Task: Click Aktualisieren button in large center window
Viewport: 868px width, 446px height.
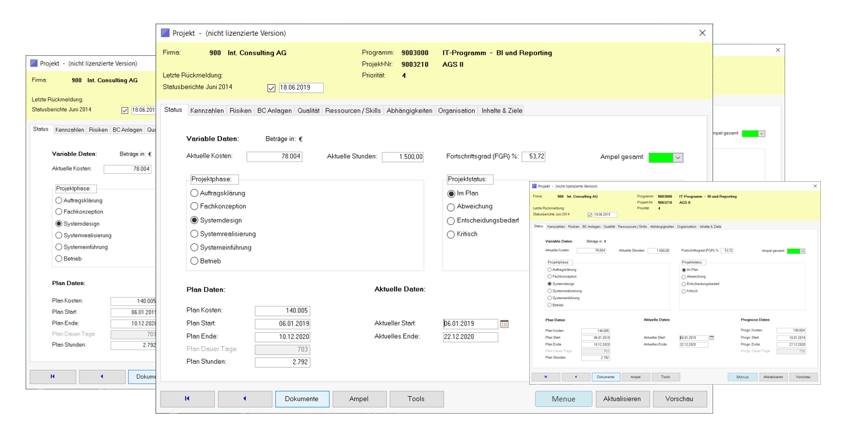Action: pyautogui.click(x=622, y=399)
